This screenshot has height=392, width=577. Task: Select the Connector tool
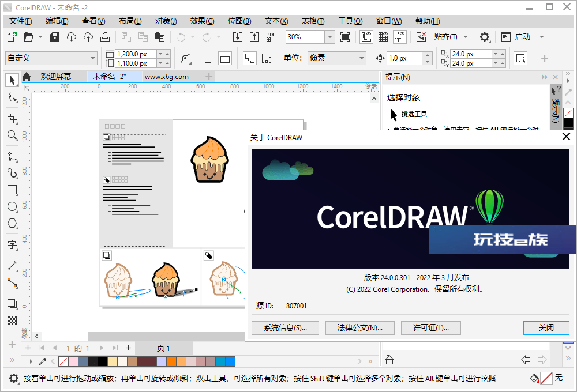(x=12, y=283)
